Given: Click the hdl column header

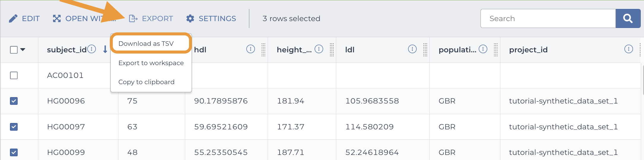Looking at the screenshot, I should (x=200, y=50).
